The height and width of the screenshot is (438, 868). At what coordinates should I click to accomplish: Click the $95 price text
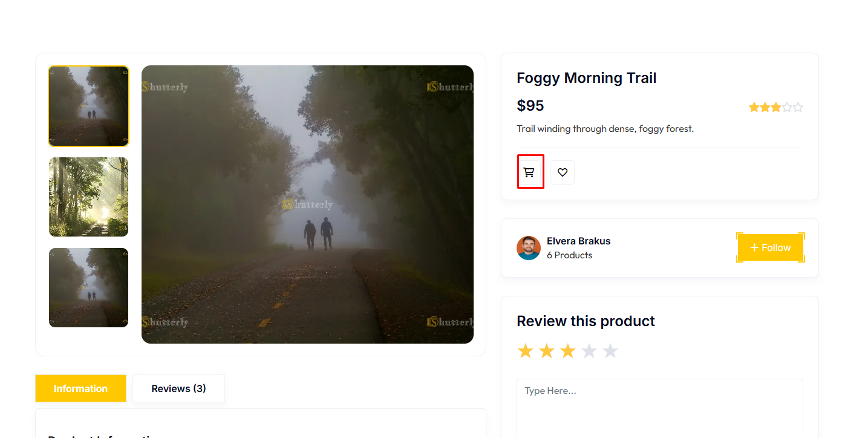[530, 106]
